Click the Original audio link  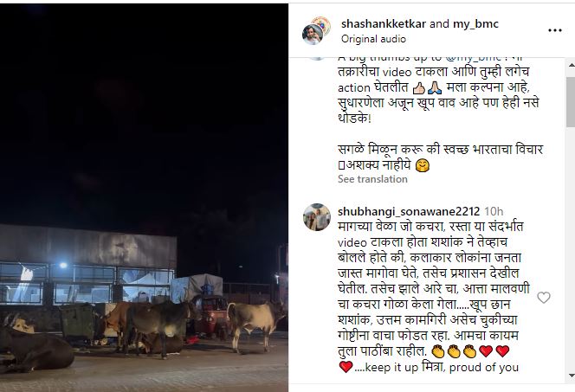[373, 39]
